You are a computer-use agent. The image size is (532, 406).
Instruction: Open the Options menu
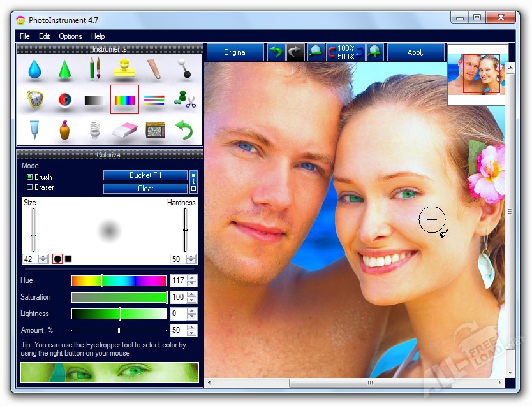[x=70, y=36]
